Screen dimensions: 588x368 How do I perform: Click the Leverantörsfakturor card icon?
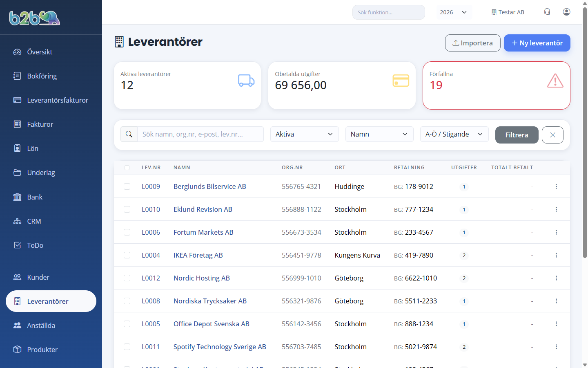tap(17, 100)
